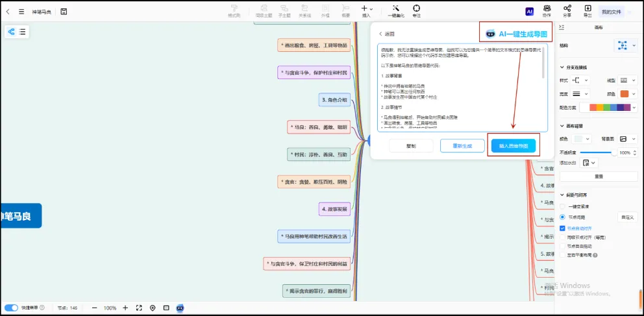Screen dimensions: 644x316
Task: Select the 节点间距 radio button
Action: [562, 217]
